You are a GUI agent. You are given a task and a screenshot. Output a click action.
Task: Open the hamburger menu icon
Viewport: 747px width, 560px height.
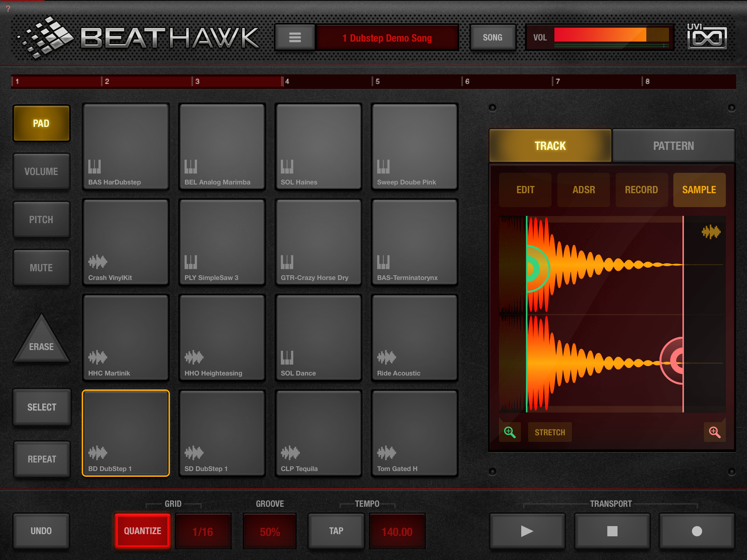295,37
